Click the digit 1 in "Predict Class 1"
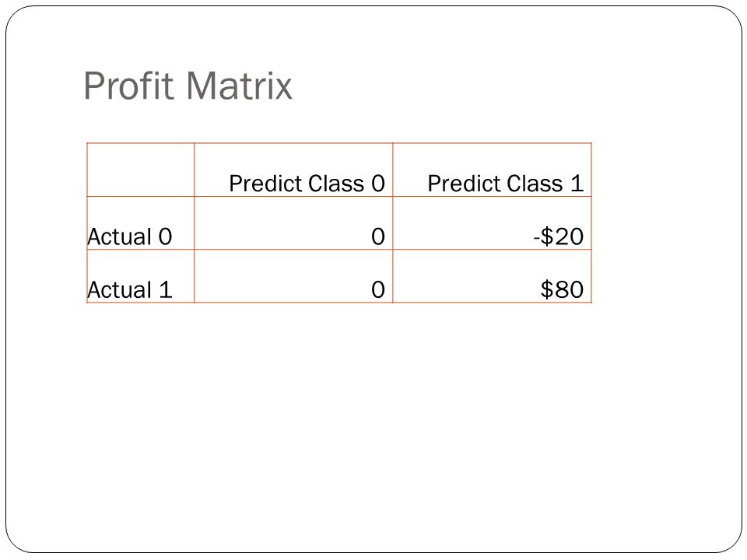The image size is (747, 560). 577,184
